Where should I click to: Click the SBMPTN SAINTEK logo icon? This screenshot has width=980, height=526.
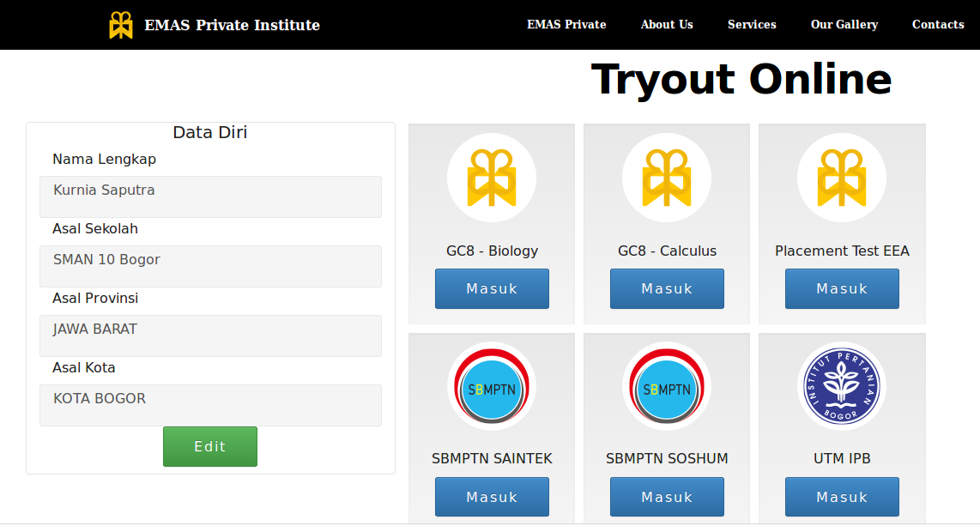(492, 387)
